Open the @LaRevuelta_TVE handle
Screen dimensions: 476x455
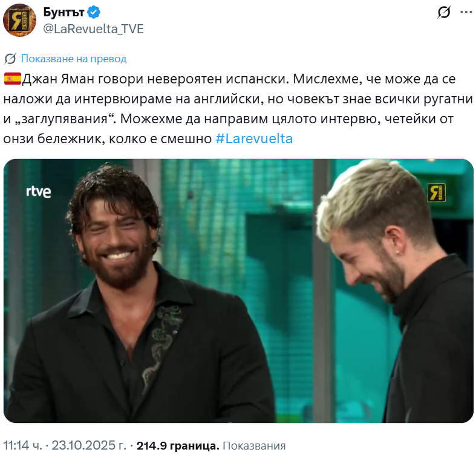94,29
